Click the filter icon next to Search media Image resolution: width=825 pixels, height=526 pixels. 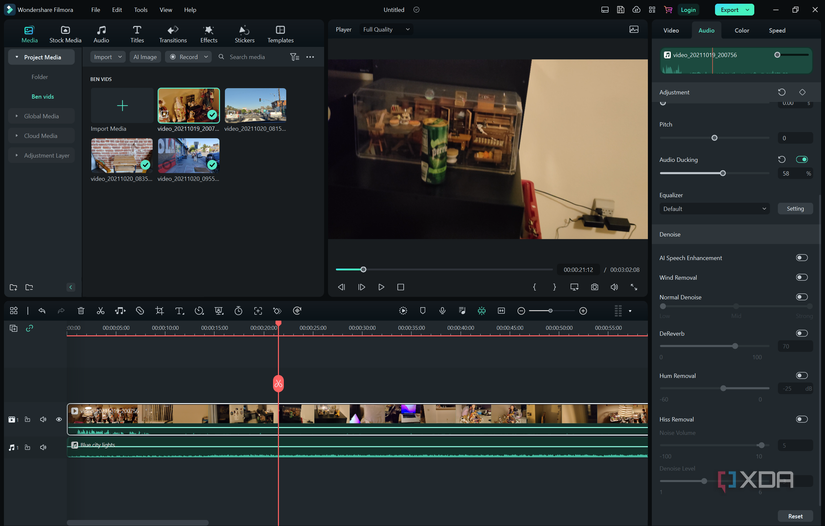pos(294,57)
